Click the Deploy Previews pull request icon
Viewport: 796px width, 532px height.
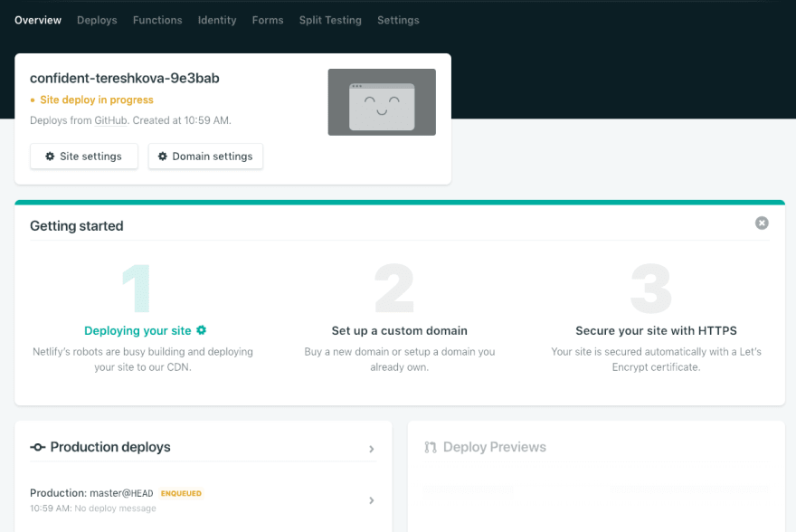tap(431, 447)
